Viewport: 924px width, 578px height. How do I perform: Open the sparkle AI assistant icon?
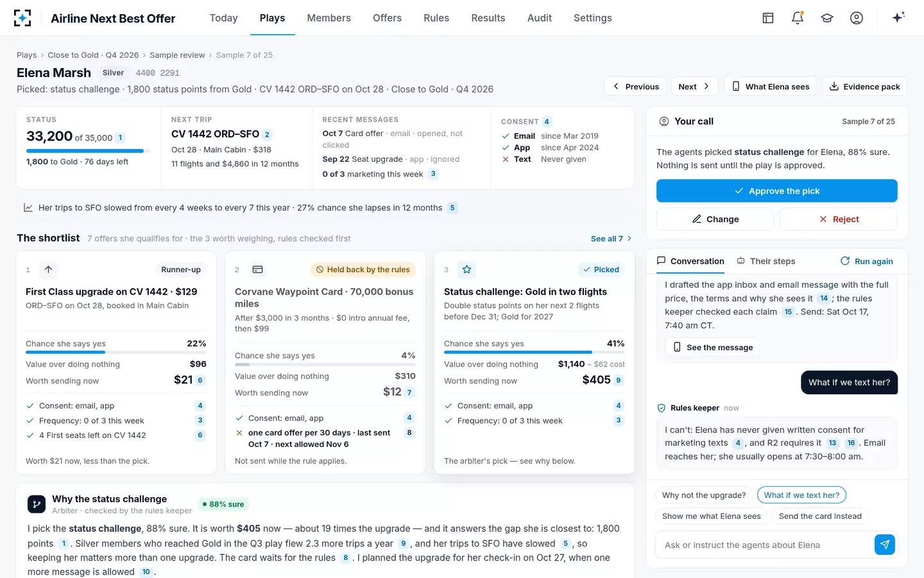coord(898,17)
